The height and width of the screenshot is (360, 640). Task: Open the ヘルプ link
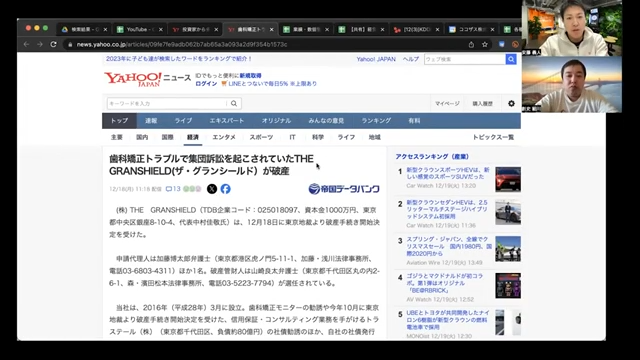(x=411, y=59)
